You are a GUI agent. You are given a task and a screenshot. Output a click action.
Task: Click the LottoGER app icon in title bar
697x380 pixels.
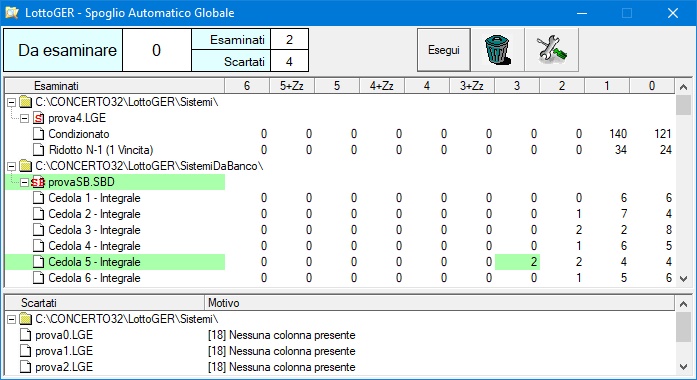coord(12,13)
